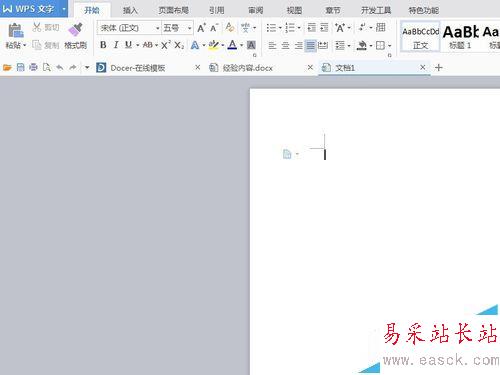The image size is (500, 375).
Task: Align text right
Action: click(x=299, y=45)
